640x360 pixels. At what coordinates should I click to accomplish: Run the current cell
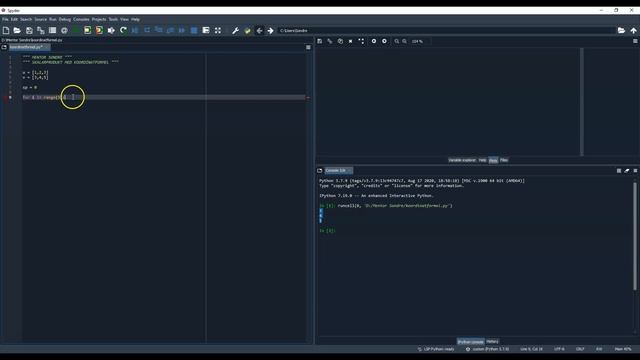click(88, 30)
